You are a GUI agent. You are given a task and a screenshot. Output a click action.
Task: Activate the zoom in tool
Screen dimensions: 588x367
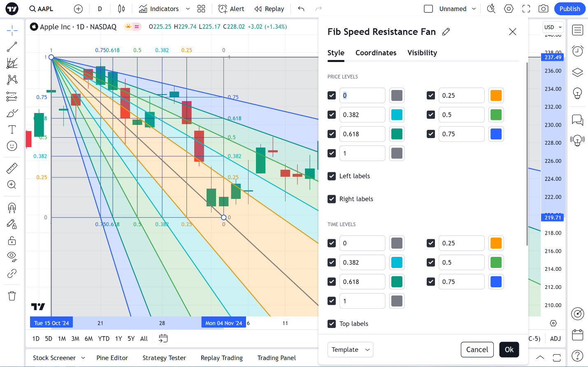pos(12,185)
